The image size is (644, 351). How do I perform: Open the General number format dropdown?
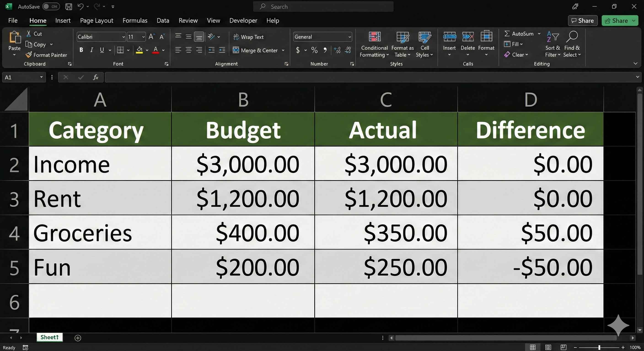point(349,37)
